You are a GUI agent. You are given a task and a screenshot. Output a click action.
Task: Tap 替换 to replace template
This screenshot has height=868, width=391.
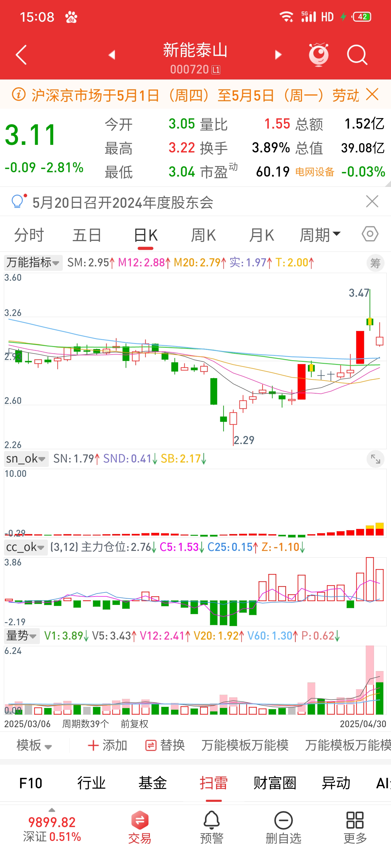pos(165,745)
